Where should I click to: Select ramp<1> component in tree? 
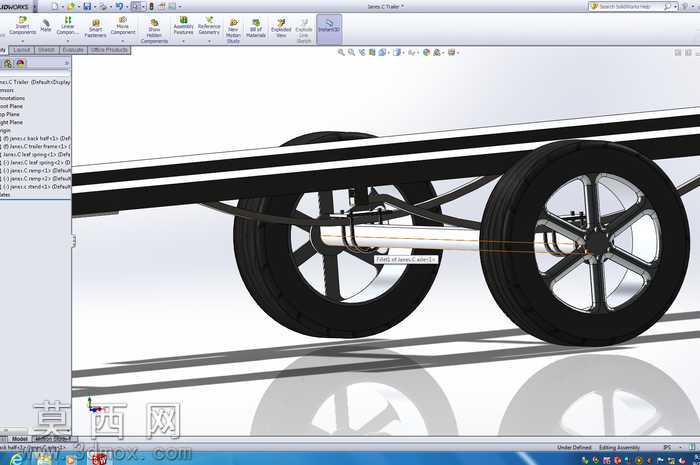point(37,170)
